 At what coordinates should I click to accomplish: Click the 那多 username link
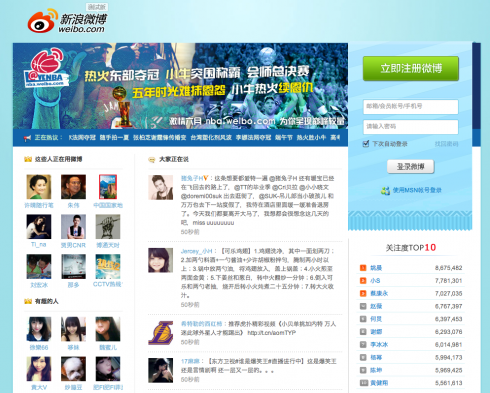pyautogui.click(x=73, y=285)
